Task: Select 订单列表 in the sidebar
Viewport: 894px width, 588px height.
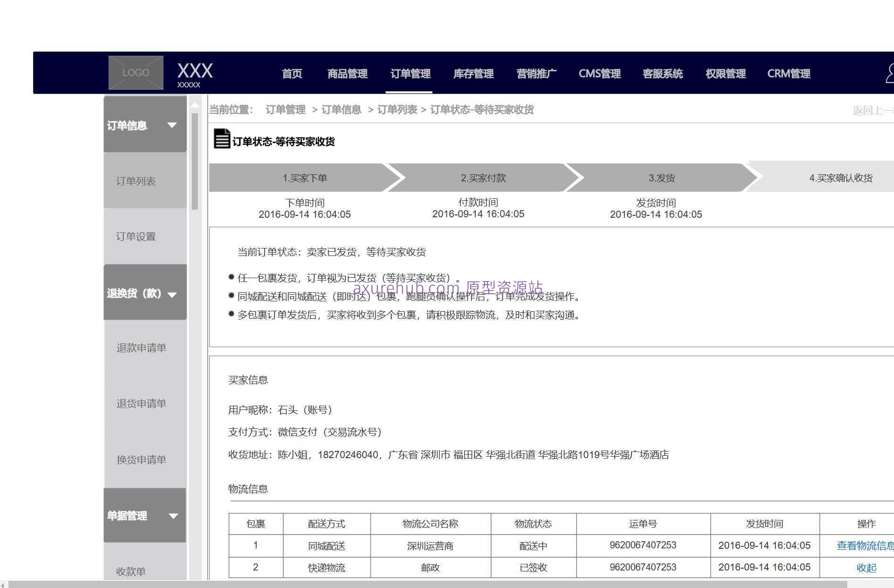Action: [x=137, y=181]
